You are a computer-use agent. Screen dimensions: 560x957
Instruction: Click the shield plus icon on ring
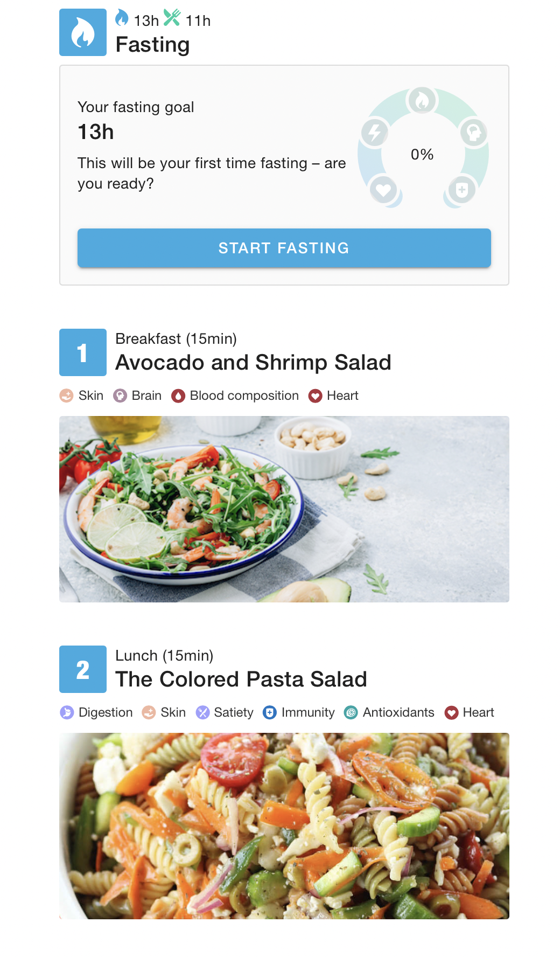(x=462, y=190)
